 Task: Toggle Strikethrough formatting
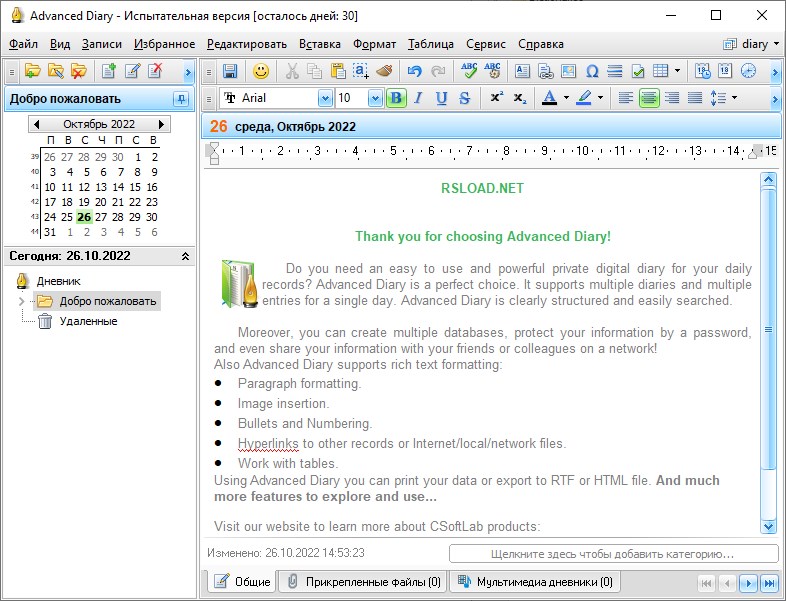(465, 98)
